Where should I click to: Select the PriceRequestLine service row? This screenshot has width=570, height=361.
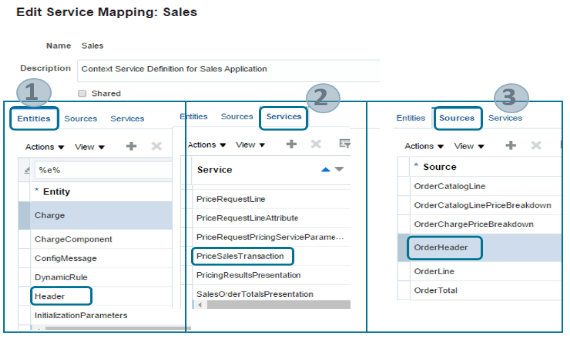[x=271, y=199]
